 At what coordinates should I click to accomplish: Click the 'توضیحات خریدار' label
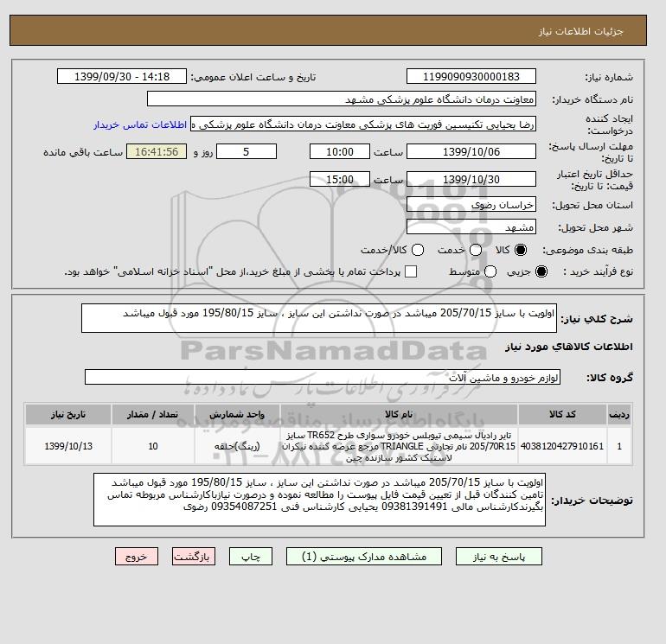coord(592,501)
